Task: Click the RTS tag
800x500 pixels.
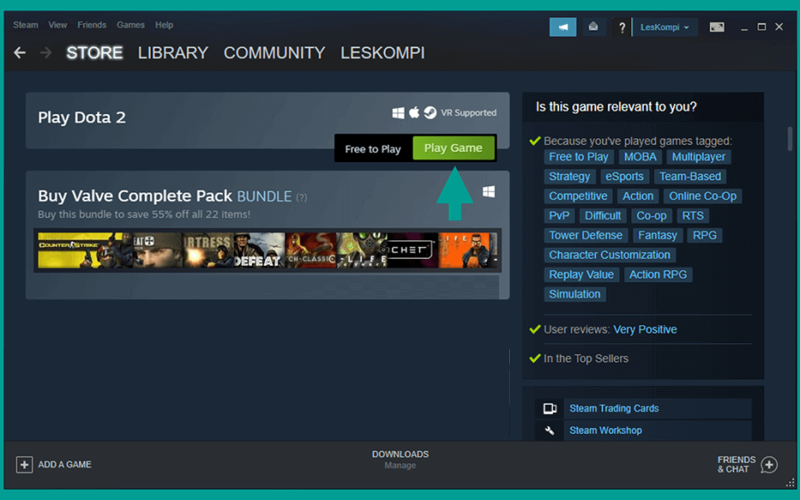Action: coord(693,216)
